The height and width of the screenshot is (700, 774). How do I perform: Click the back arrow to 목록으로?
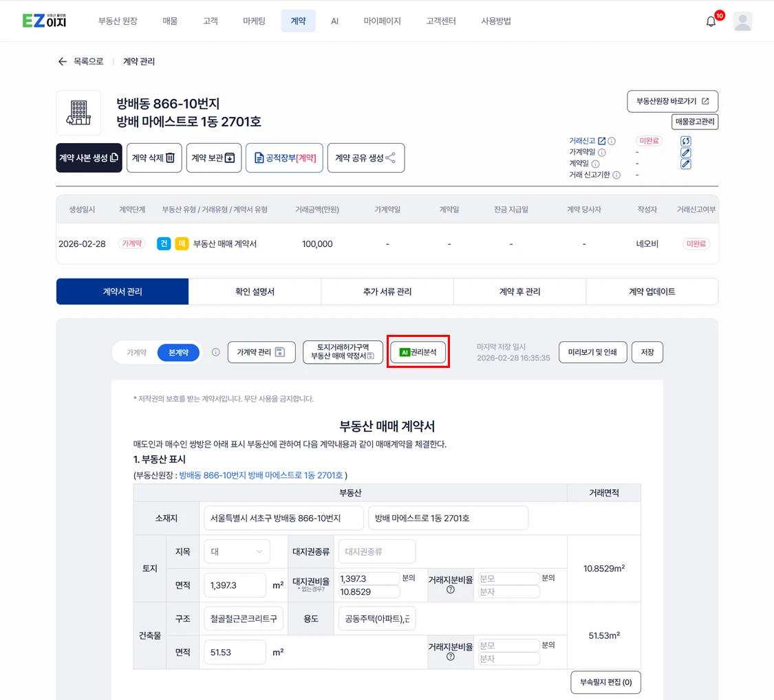63,62
